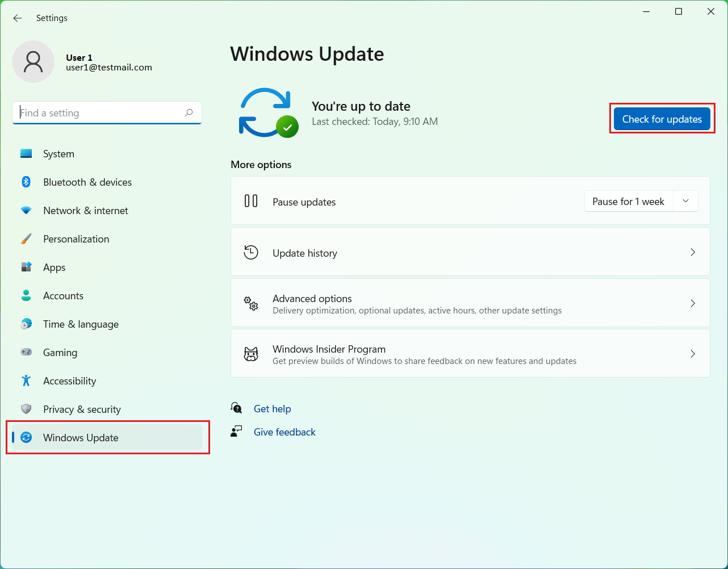Open Gaming settings via the Xbox icon
This screenshot has width=728, height=569.
pos(26,352)
